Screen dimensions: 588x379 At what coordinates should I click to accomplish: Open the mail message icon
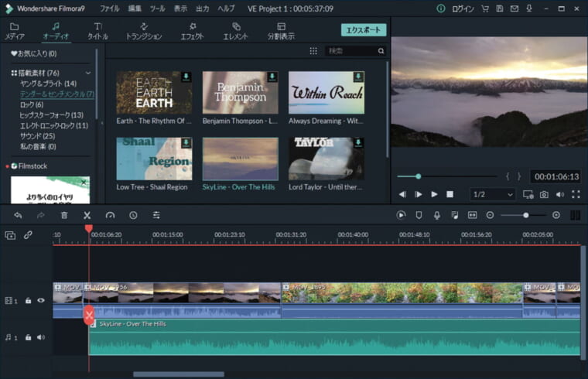514,9
